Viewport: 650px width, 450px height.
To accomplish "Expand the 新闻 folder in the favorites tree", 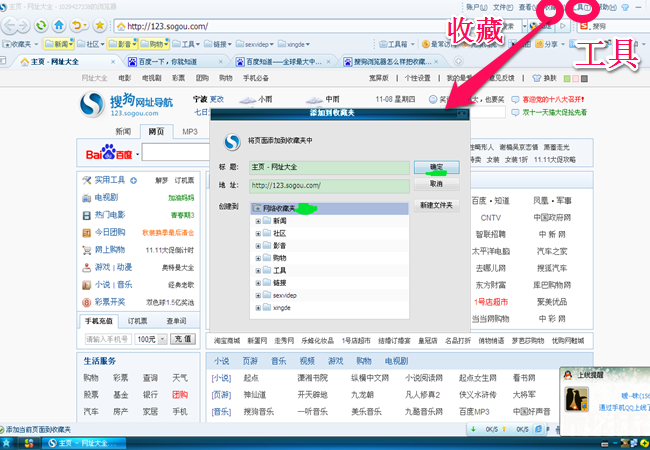I will tap(258, 221).
